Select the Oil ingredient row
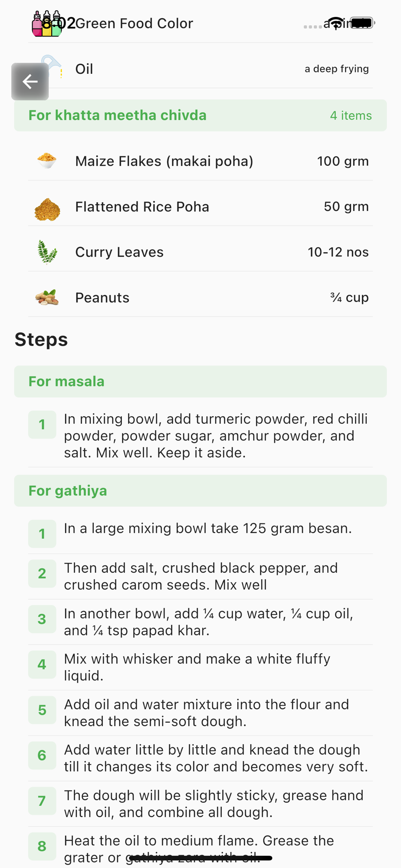Screen dimensions: 401x868 click(x=200, y=69)
